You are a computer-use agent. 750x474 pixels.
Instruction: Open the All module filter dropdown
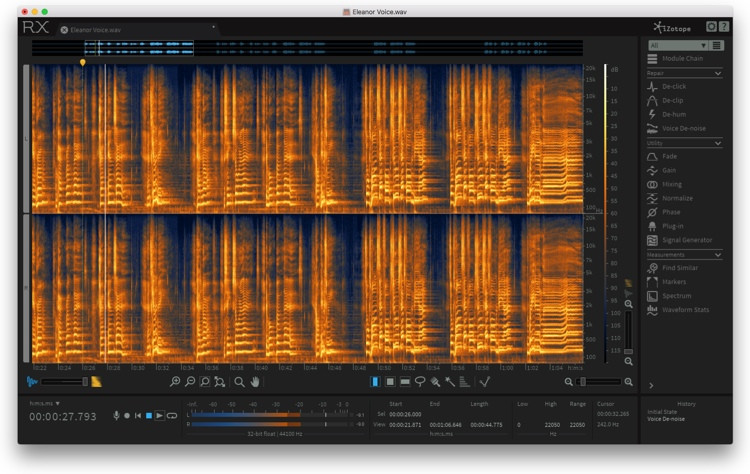pyautogui.click(x=678, y=46)
